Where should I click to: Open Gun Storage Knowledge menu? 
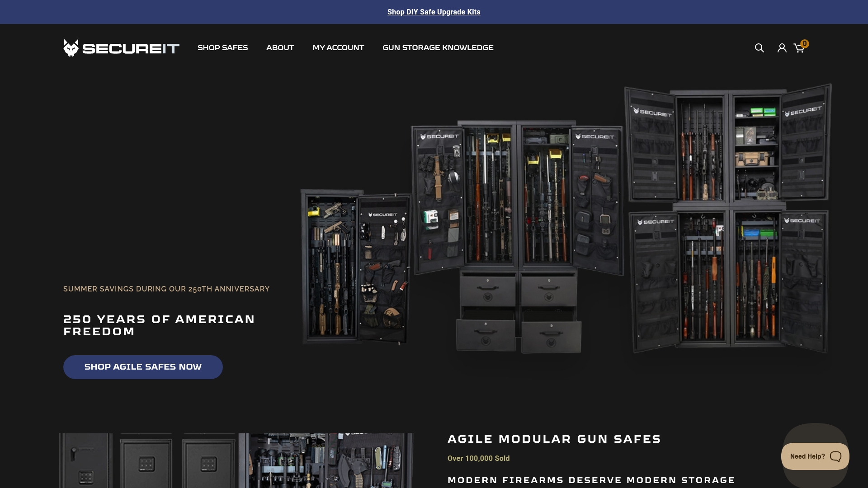438,48
